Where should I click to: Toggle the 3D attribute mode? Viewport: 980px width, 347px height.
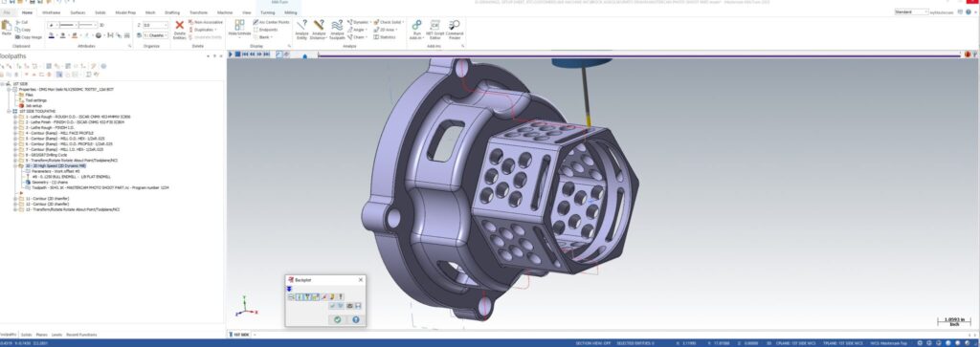click(x=101, y=25)
